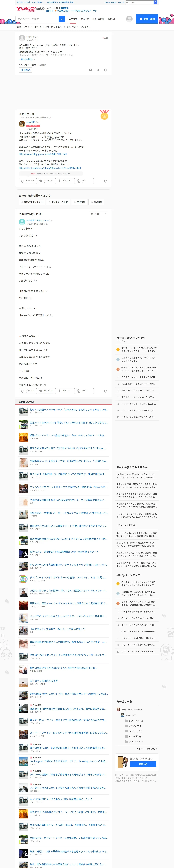Open thumbnail for 生理の量がいつもより少ない question

pyautogui.click(x=23, y=463)
